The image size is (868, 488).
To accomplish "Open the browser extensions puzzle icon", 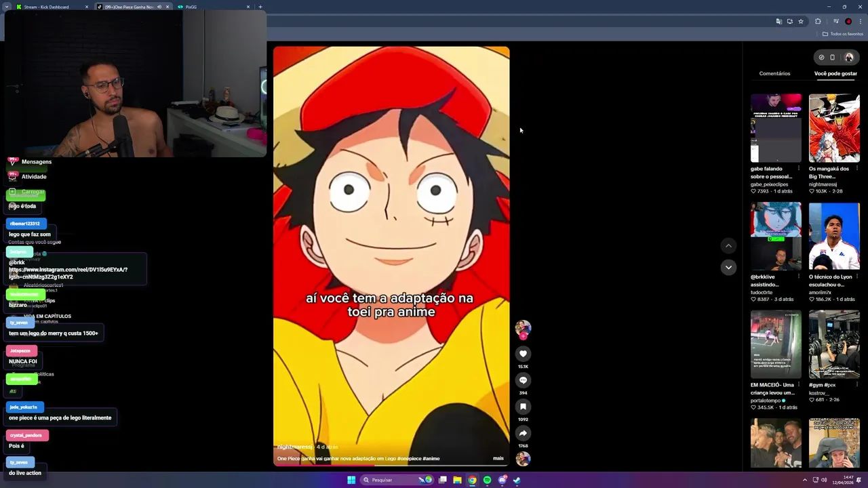I will 818,21.
